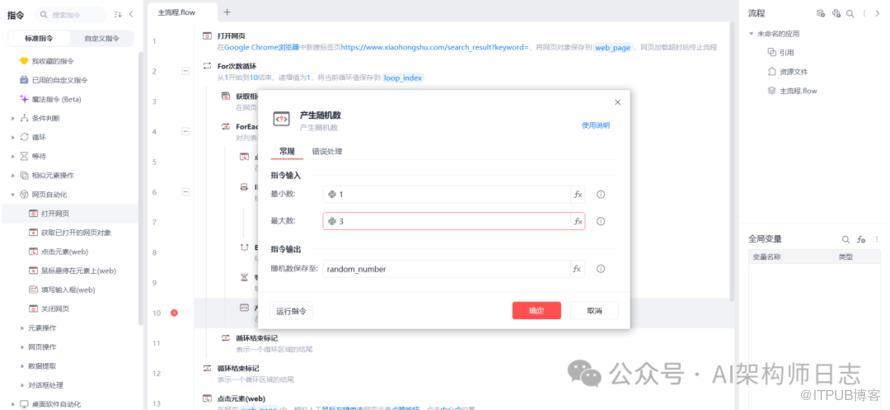The image size is (890, 410).
Task: Collapse the 网页自动化 category
Action: (x=12, y=195)
